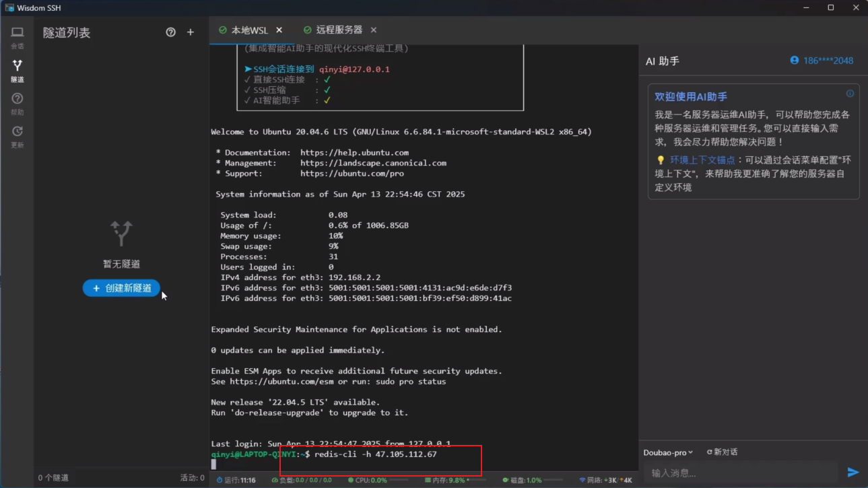868x488 pixels.
Task: Minimize the Wisdom SSH window
Action: click(x=807, y=7)
